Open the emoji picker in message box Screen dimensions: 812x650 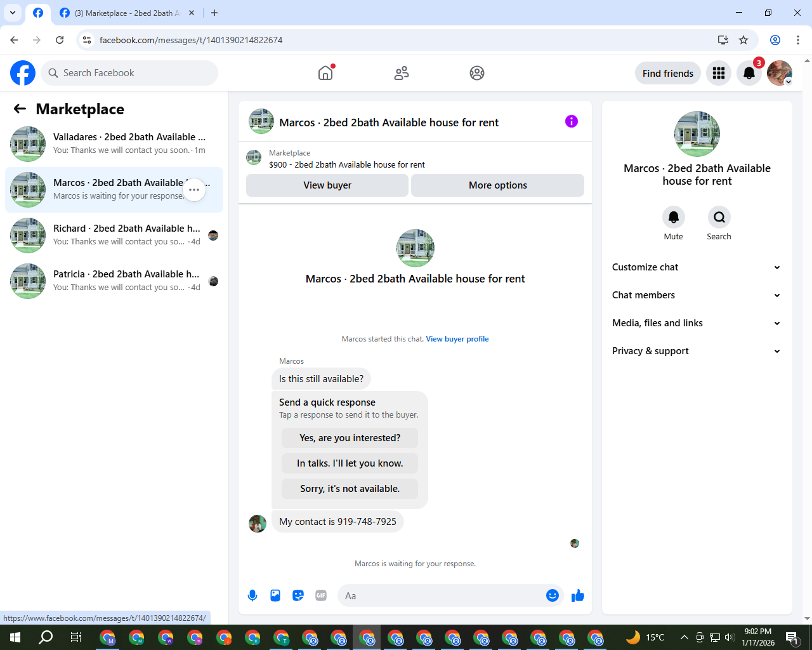point(553,595)
